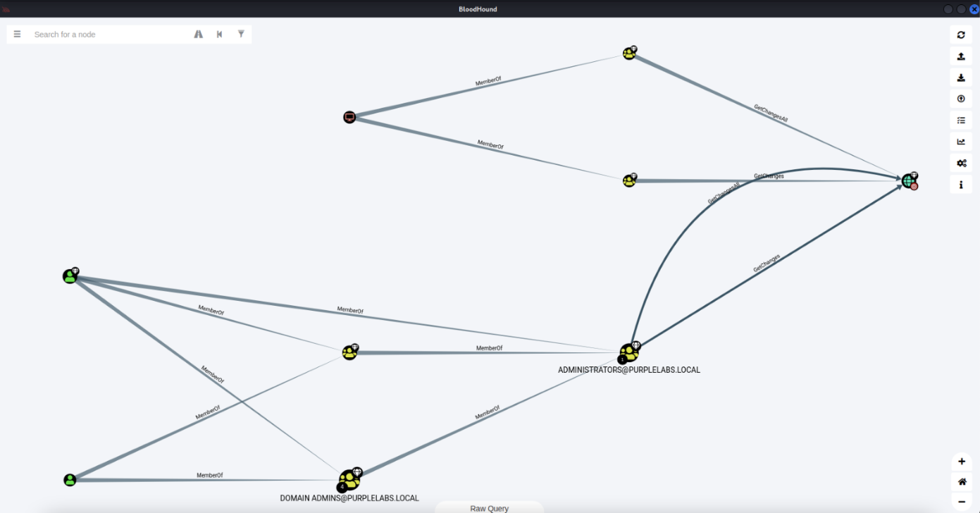Select the Domain Admins group node icon
This screenshot has height=513, width=980.
(x=349, y=480)
